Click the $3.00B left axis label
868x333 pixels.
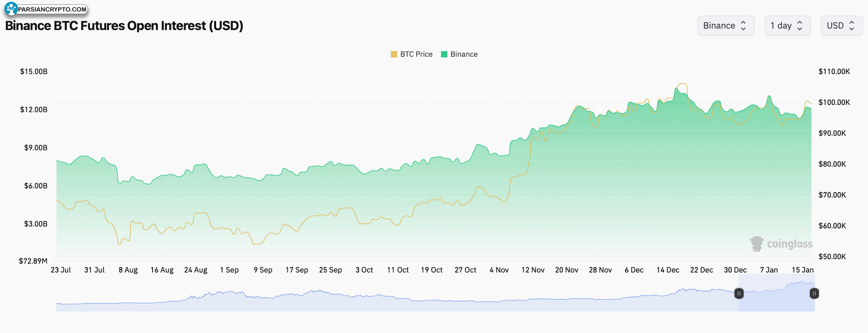(x=36, y=224)
